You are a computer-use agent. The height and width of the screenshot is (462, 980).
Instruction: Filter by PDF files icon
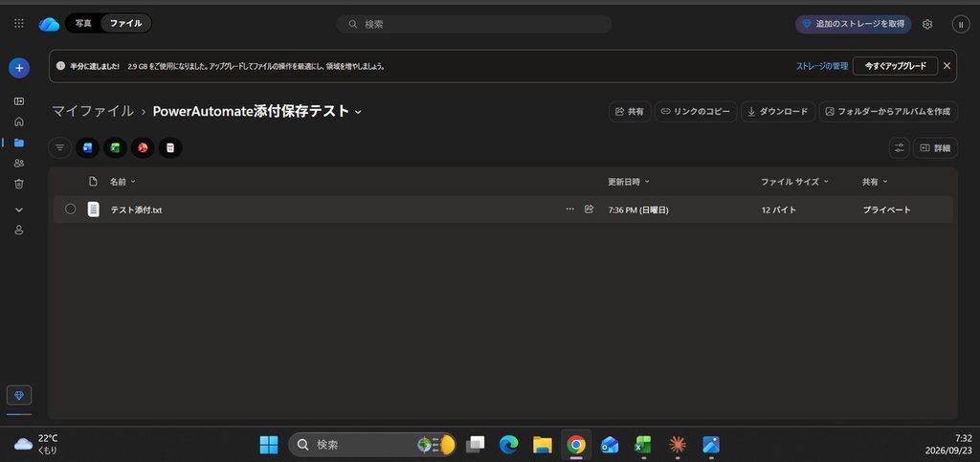(170, 148)
